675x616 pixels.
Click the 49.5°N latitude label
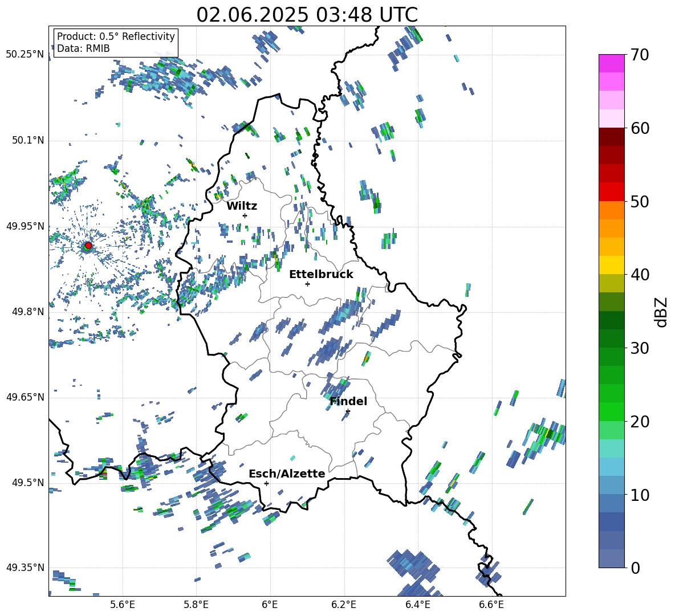click(27, 482)
